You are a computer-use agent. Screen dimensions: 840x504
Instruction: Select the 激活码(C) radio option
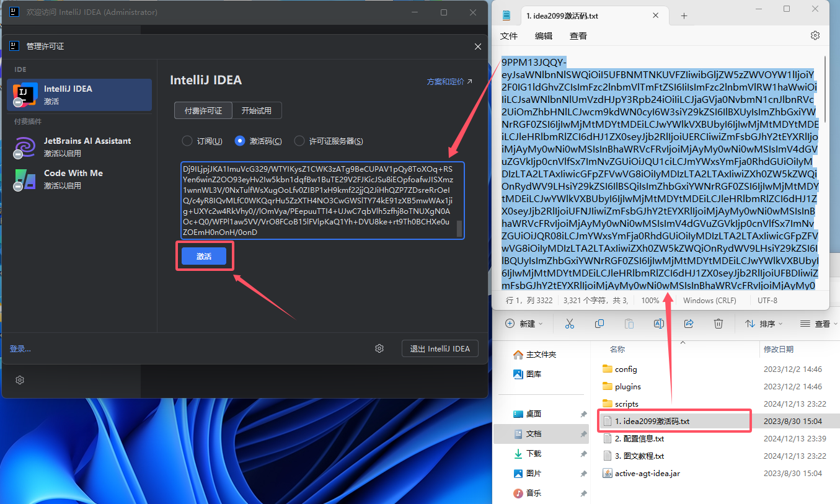tap(259, 141)
